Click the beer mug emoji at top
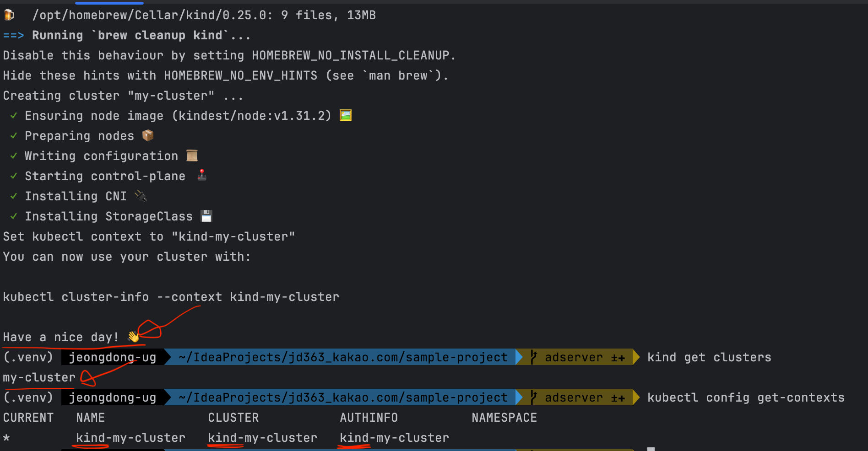The image size is (868, 451). point(9,15)
